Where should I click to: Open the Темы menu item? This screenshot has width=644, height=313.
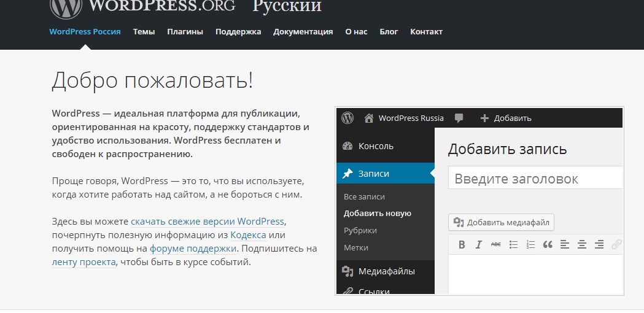coord(144,32)
